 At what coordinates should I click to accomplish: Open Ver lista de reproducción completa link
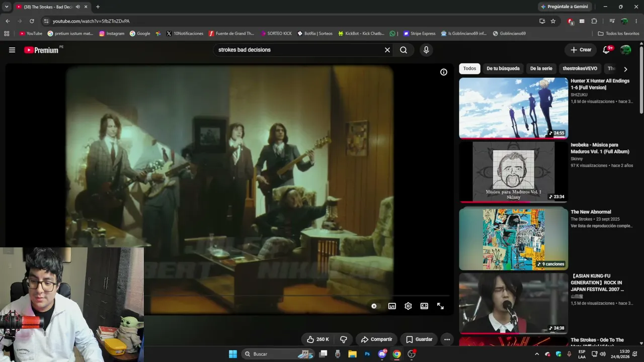tap(602, 226)
